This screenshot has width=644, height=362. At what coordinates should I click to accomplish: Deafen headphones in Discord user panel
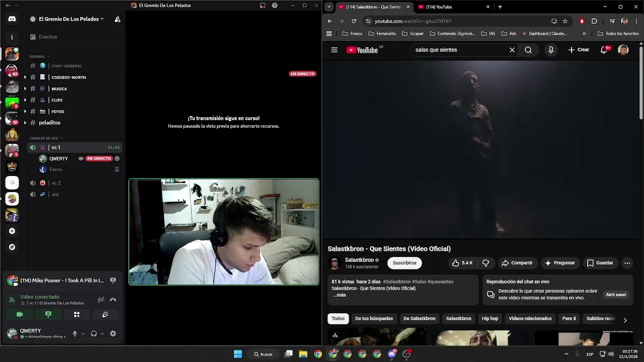pyautogui.click(x=94, y=333)
